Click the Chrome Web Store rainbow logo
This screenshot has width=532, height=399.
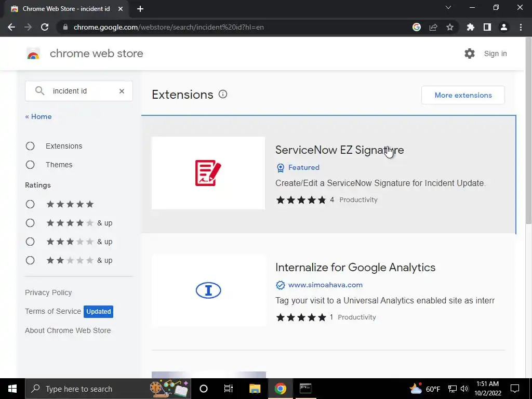33,54
